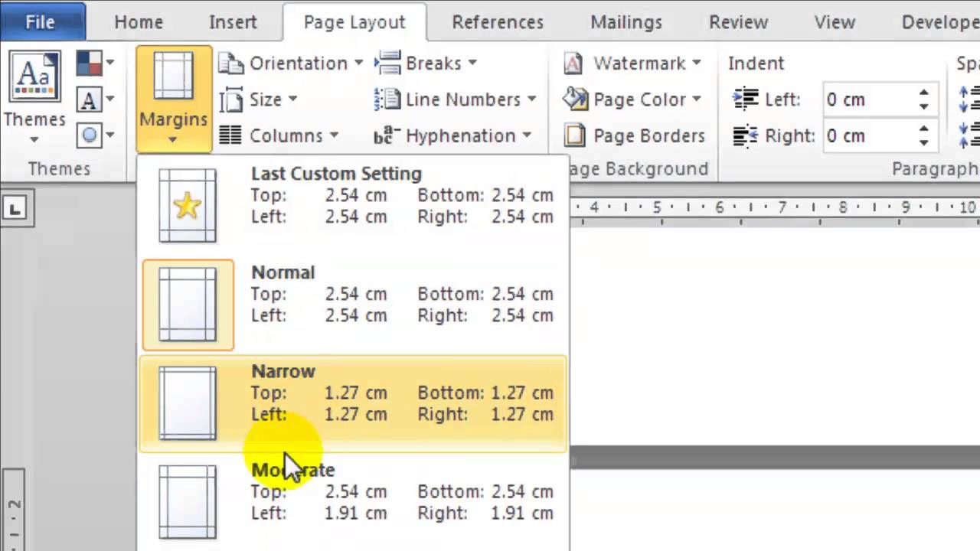Image resolution: width=980 pixels, height=551 pixels.
Task: Decrease Indent Left with down arrow
Action: [924, 106]
